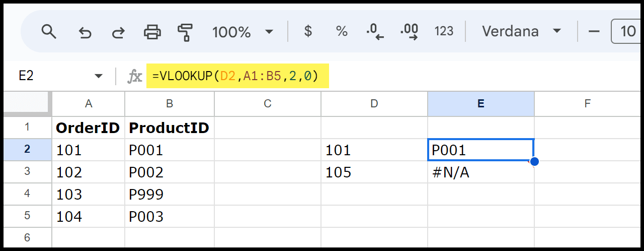Click the search menus magnifier icon
The width and height of the screenshot is (644, 251).
pos(49,32)
